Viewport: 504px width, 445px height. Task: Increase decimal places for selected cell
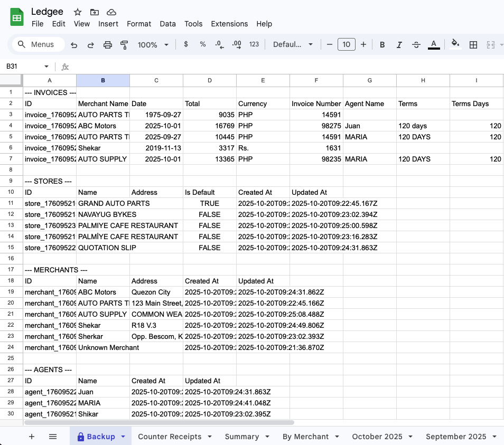click(236, 44)
